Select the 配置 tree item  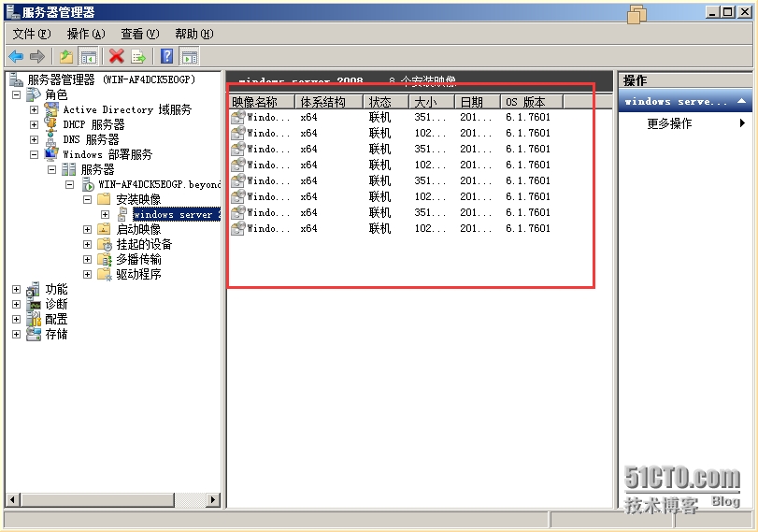click(x=56, y=319)
